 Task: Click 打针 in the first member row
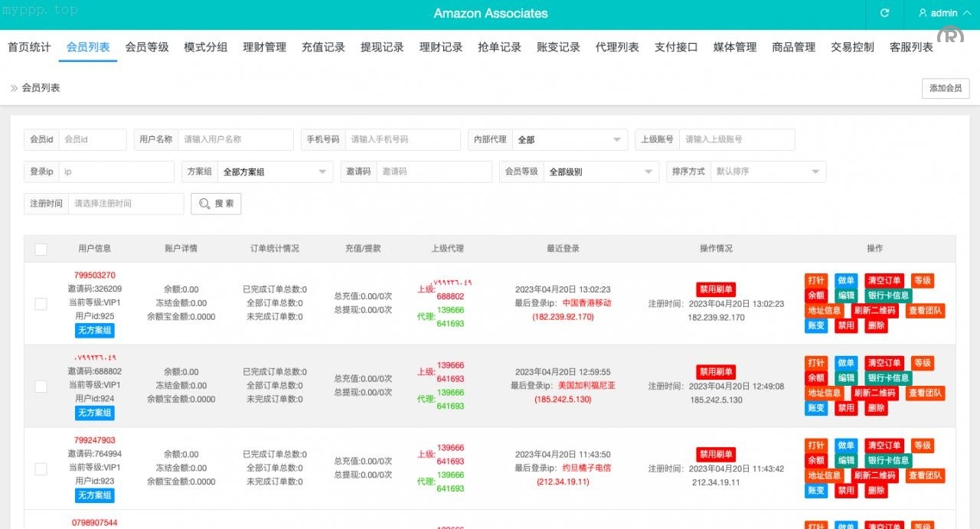[x=816, y=280]
